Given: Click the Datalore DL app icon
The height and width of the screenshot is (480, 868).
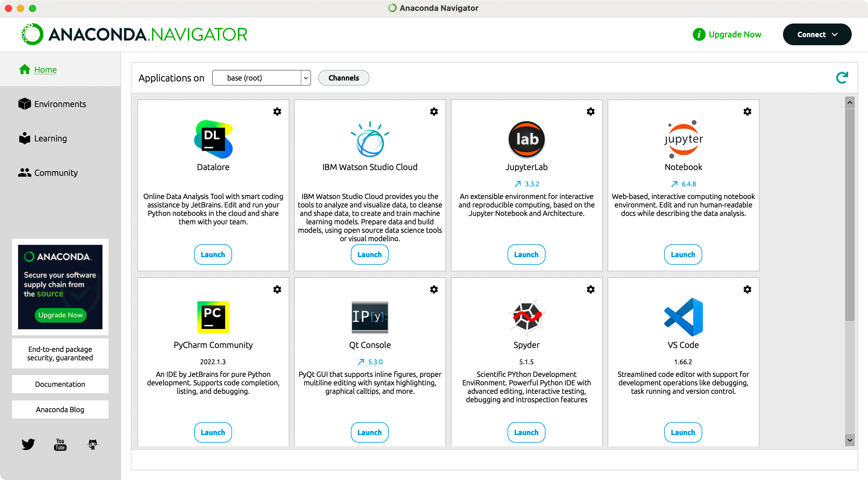Looking at the screenshot, I should coord(213,139).
